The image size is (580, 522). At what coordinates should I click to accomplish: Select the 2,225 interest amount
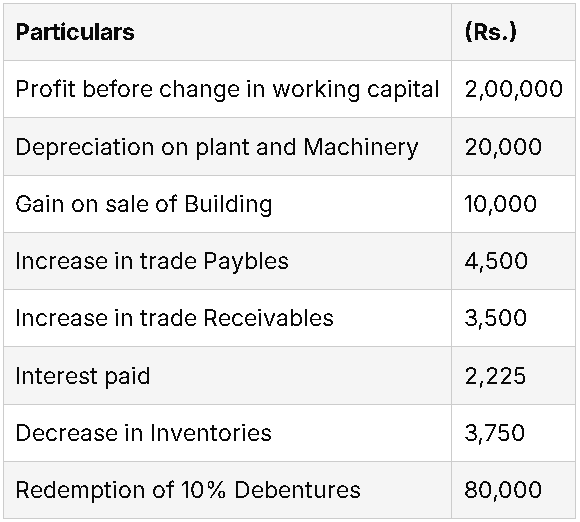513,375
